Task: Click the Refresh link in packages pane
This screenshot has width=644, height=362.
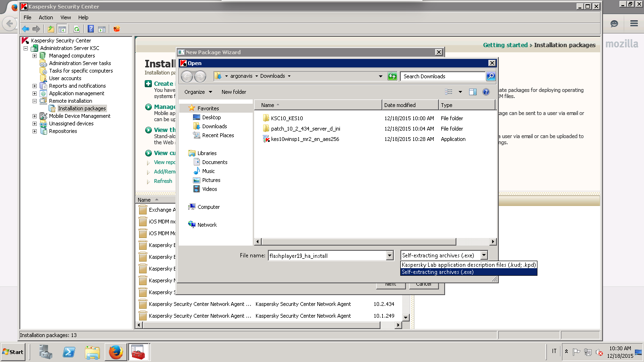Action: 163,181
